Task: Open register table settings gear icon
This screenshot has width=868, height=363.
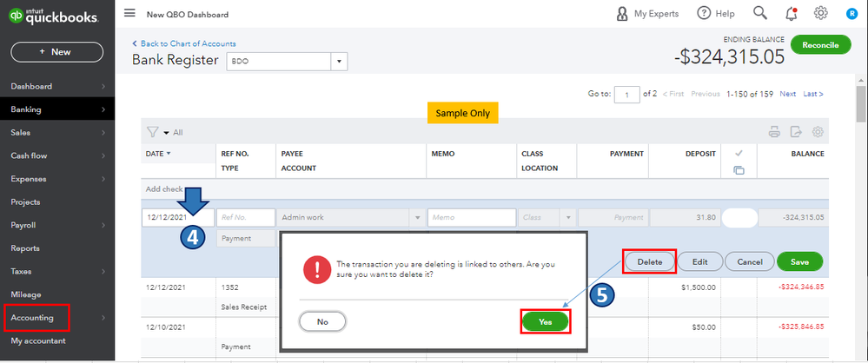Action: [x=818, y=132]
